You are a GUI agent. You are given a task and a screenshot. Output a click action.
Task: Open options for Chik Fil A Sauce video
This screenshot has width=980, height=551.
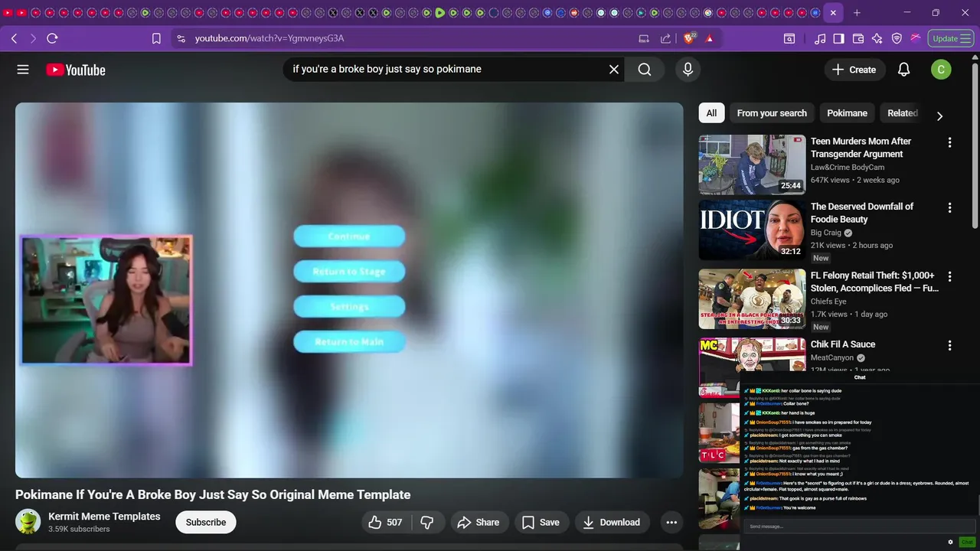[949, 345]
